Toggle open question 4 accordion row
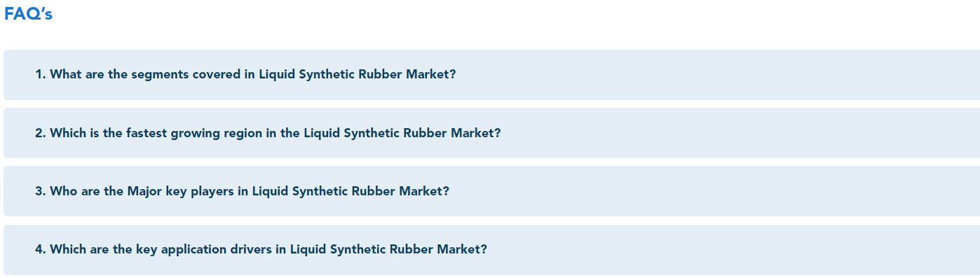The image size is (980, 278). (491, 250)
